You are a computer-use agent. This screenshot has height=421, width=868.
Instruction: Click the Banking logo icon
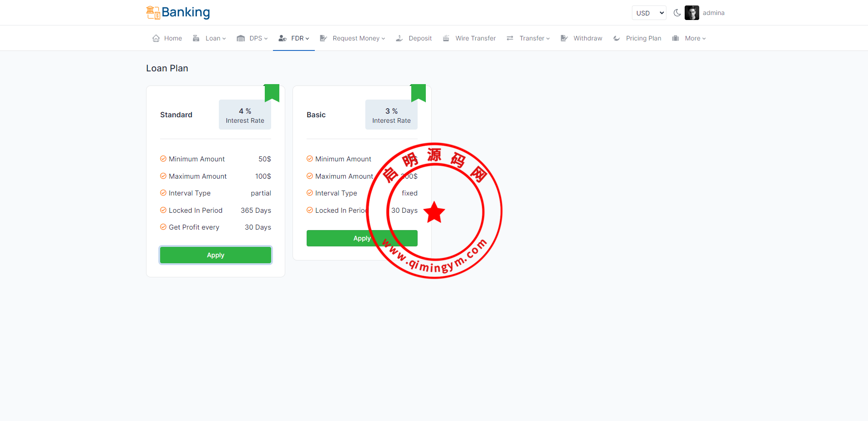pos(153,13)
